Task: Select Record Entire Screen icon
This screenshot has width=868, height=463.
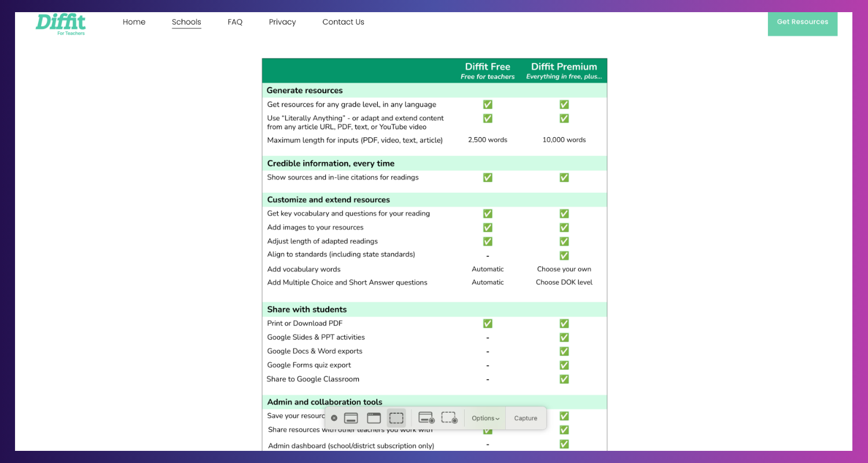Action: pos(426,418)
